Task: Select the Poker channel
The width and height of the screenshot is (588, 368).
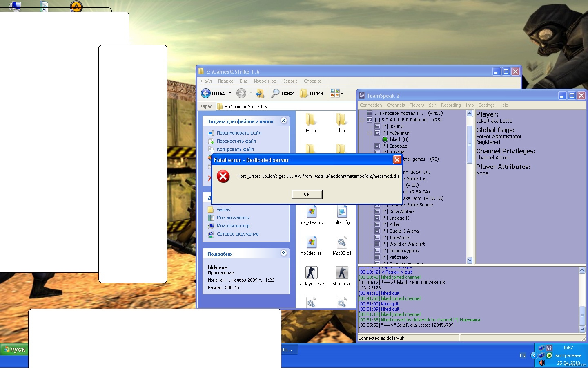Action: pyautogui.click(x=391, y=224)
